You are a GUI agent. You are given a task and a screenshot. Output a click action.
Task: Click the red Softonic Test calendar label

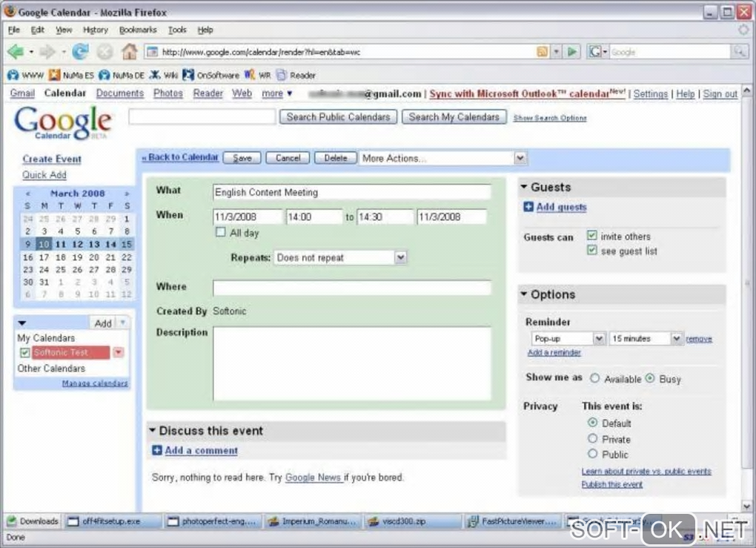click(x=71, y=353)
